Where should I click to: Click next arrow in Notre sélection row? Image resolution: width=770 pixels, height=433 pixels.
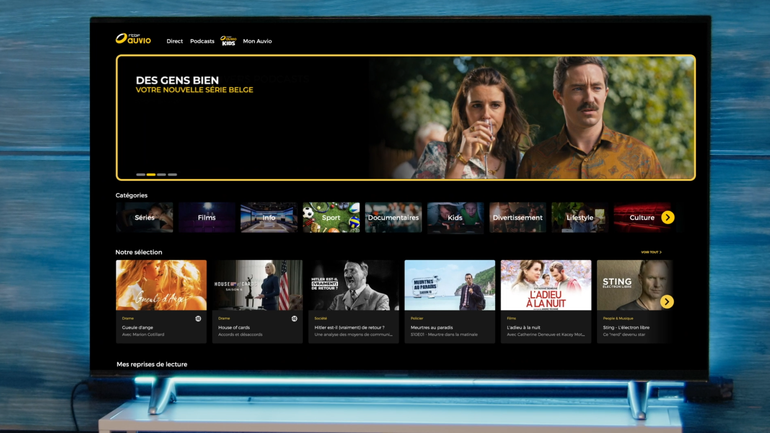click(666, 301)
